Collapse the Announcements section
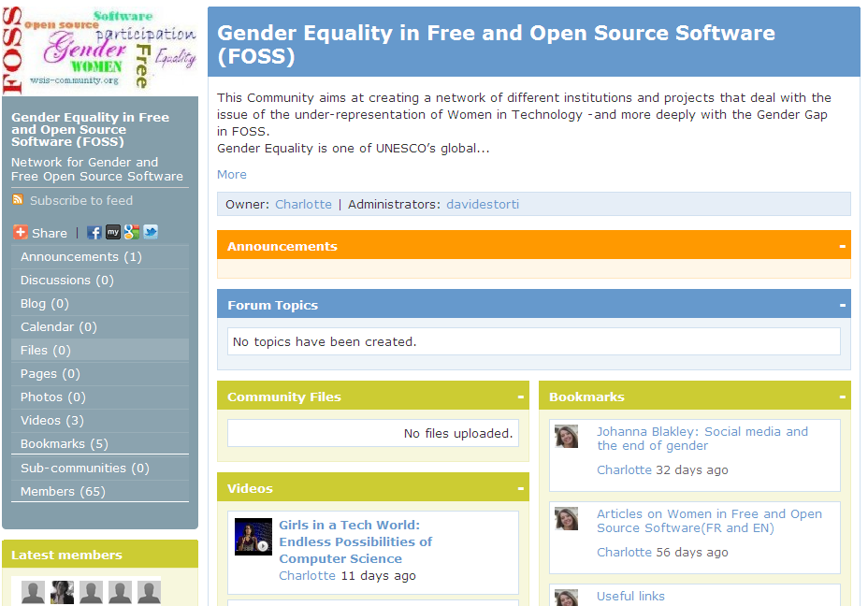 tap(842, 246)
